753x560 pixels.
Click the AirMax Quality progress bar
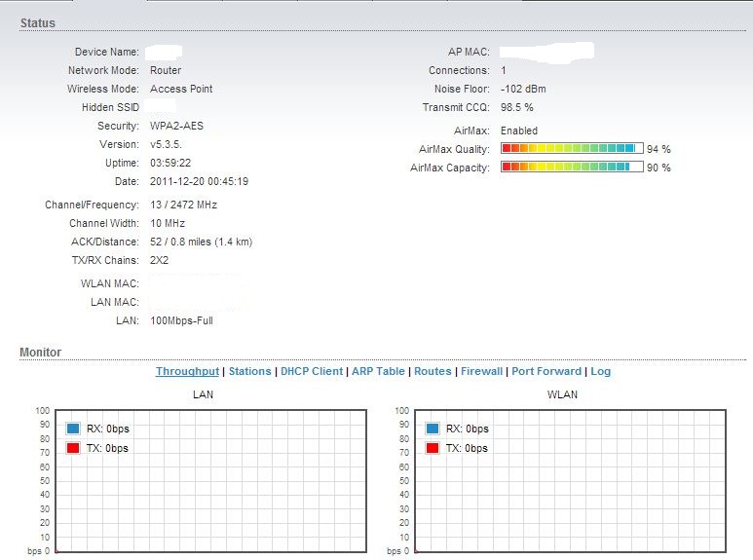pos(572,148)
